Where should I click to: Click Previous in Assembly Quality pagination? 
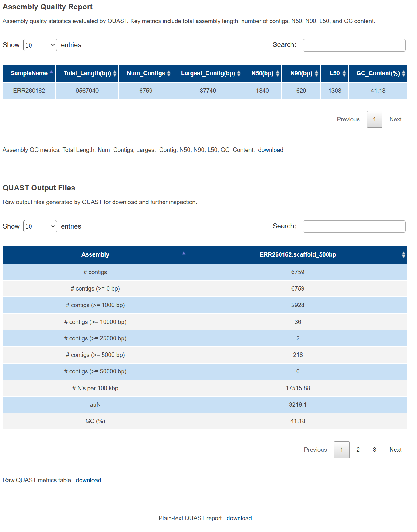tap(348, 119)
